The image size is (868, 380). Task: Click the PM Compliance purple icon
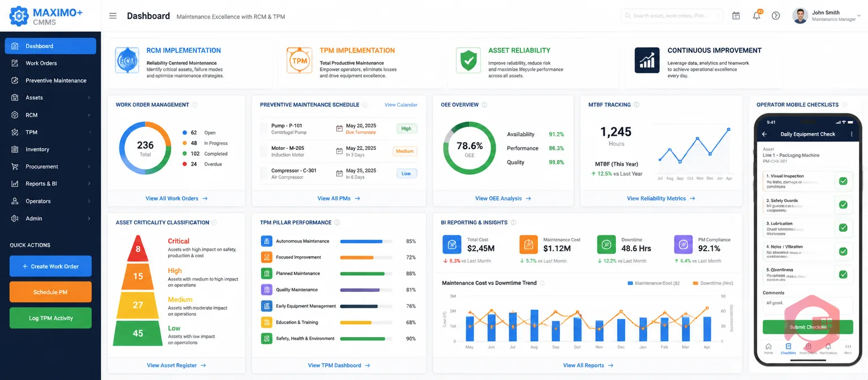[683, 244]
